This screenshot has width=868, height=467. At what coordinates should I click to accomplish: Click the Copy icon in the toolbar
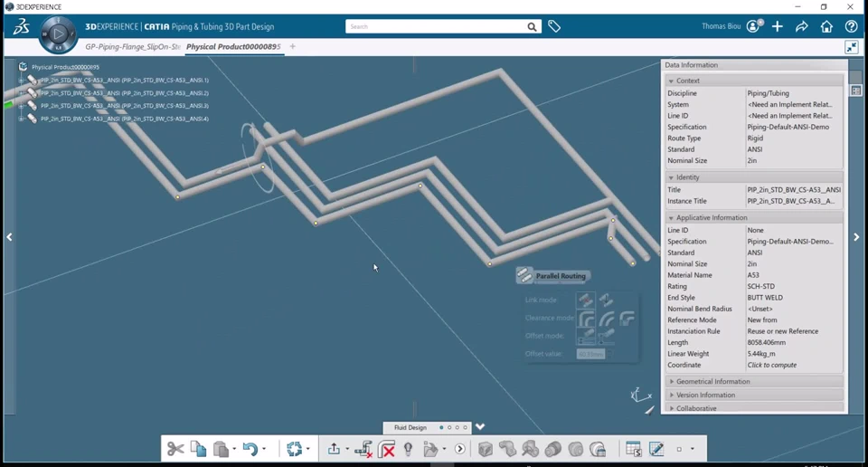[x=198, y=449]
